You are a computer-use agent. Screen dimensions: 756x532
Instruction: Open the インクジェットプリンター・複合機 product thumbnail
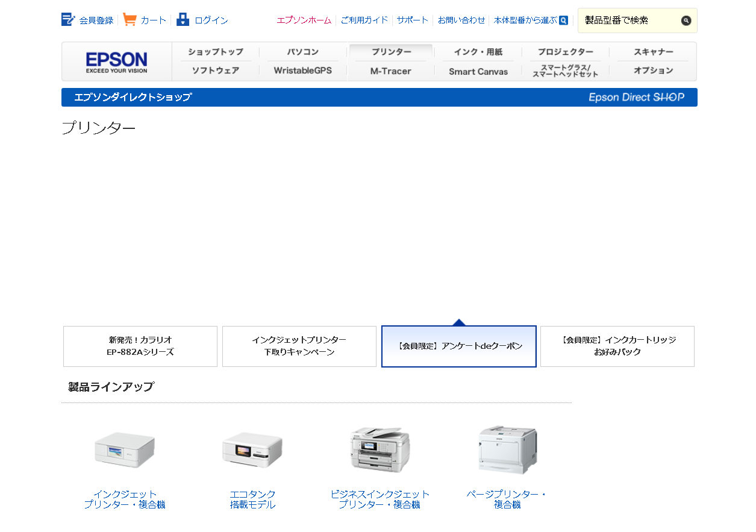[124, 449]
